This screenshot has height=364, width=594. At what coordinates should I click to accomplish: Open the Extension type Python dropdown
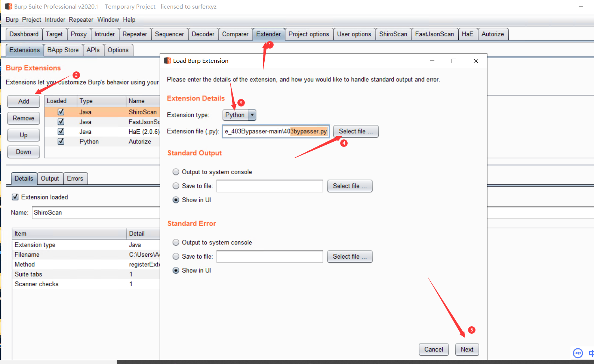239,115
